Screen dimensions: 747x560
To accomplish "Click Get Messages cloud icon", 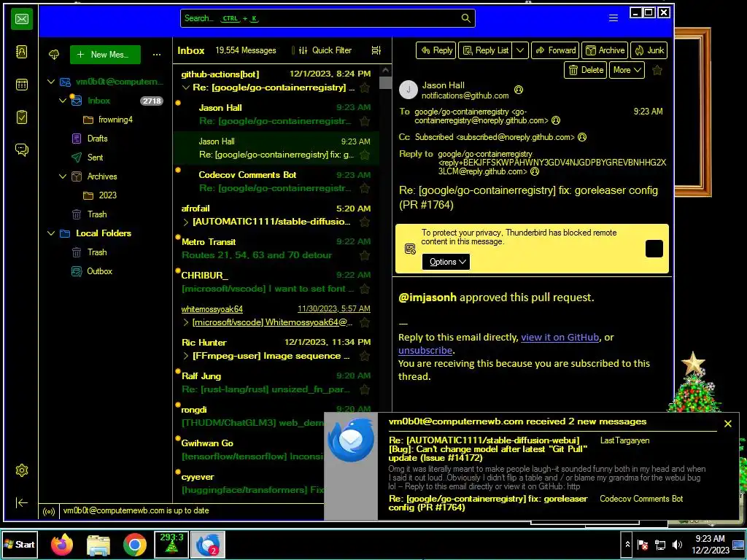I will (54, 55).
